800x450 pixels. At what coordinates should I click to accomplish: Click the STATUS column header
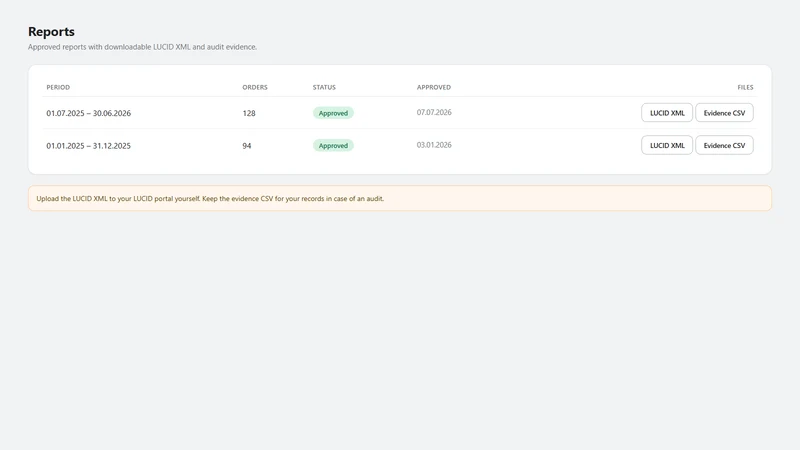pyautogui.click(x=324, y=87)
